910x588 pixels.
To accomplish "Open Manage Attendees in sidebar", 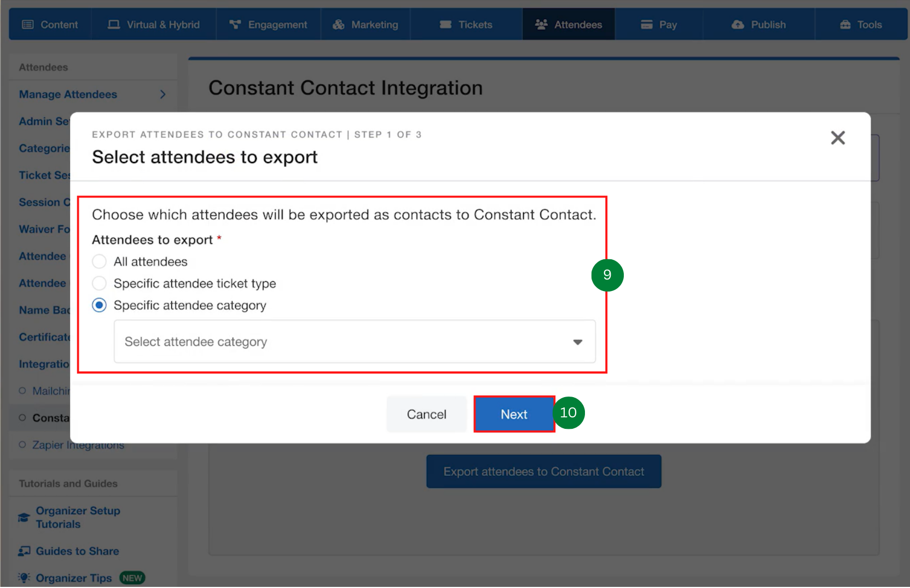I will click(x=68, y=95).
